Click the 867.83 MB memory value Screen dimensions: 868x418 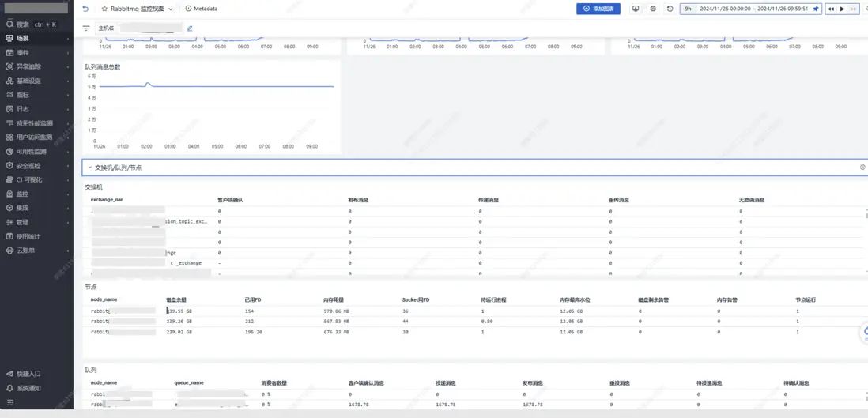(336, 321)
